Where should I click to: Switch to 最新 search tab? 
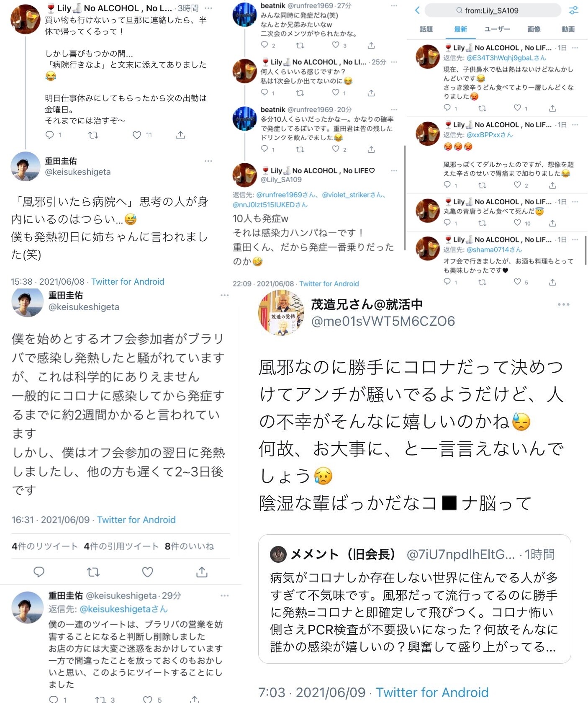click(x=460, y=29)
